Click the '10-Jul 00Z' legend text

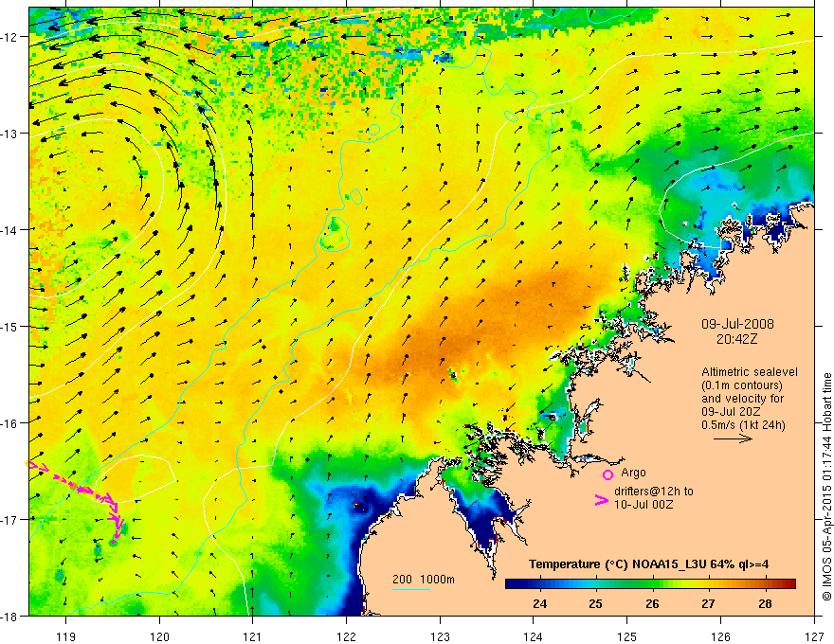[x=644, y=505]
